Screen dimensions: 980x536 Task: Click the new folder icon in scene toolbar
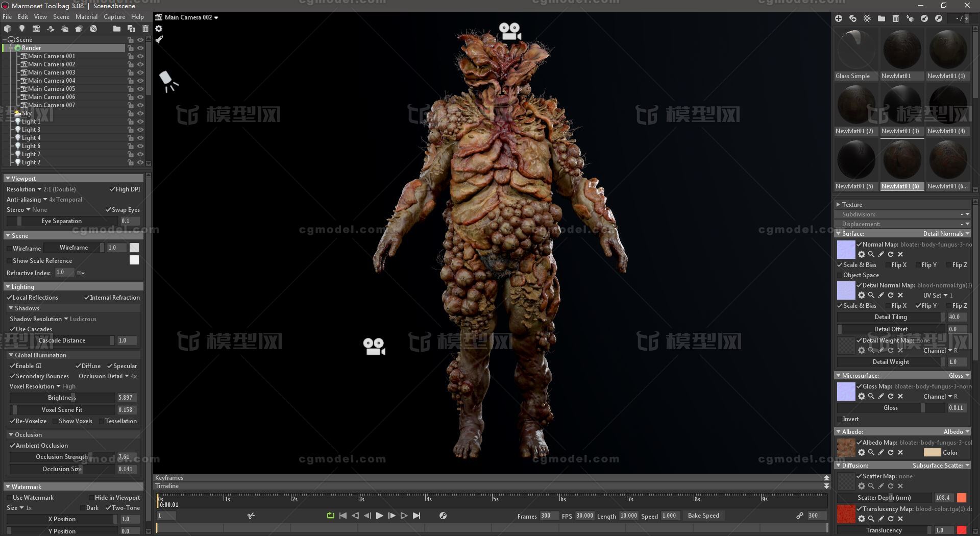pyautogui.click(x=117, y=29)
